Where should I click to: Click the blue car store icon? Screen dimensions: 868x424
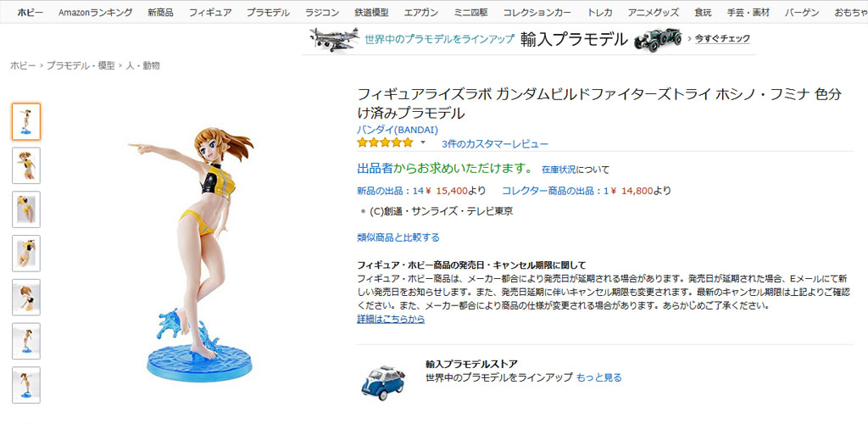click(382, 382)
